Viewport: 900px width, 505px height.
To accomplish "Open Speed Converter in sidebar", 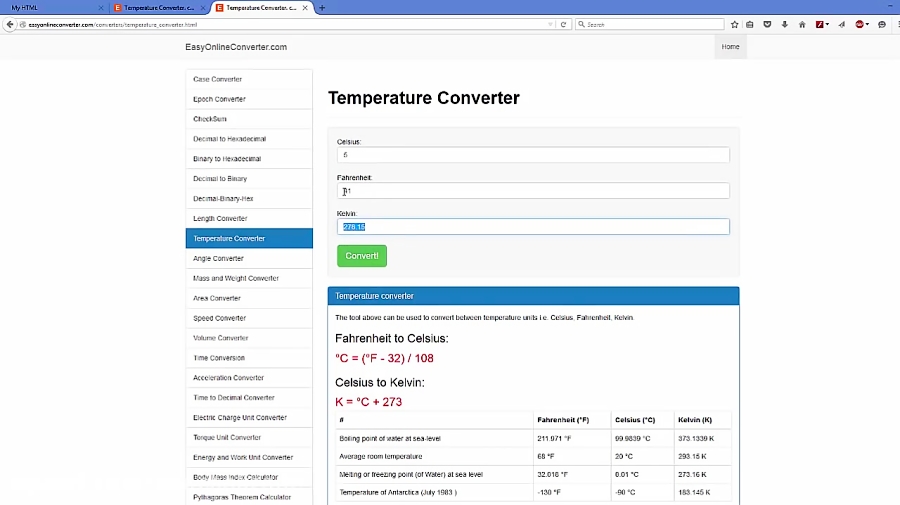I will coord(249,318).
